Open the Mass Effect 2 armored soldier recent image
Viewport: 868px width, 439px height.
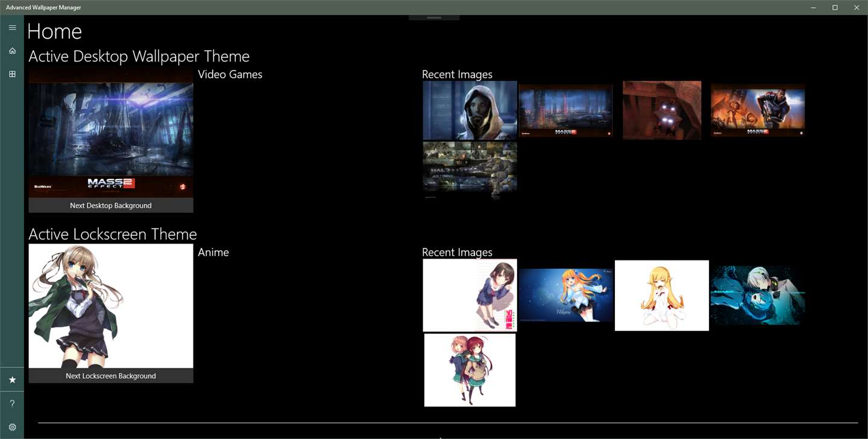pyautogui.click(x=758, y=110)
